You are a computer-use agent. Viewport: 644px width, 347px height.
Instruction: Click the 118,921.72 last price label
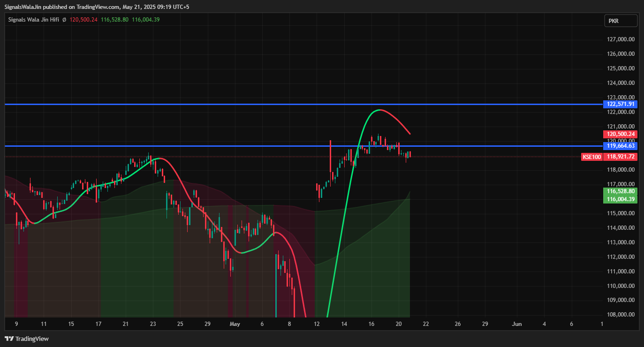(x=621, y=157)
